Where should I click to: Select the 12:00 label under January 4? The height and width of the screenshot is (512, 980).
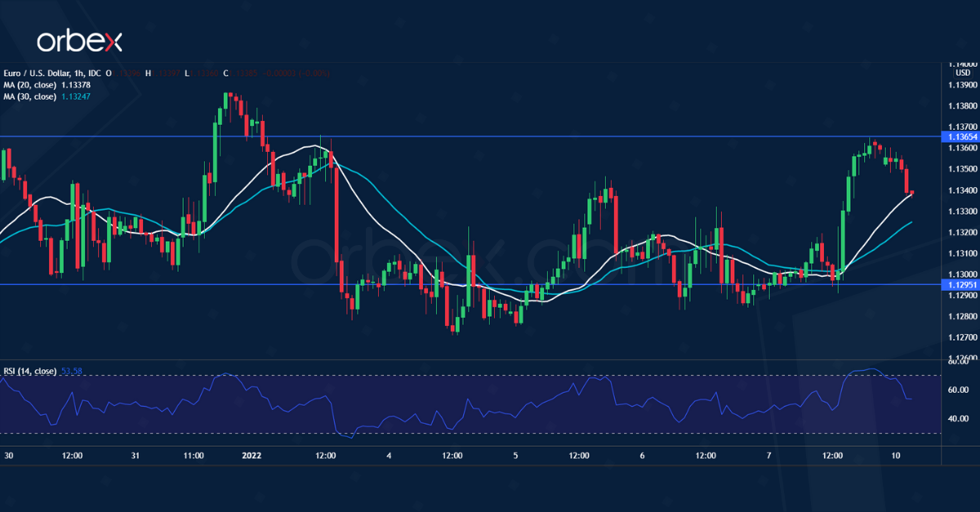click(x=451, y=457)
